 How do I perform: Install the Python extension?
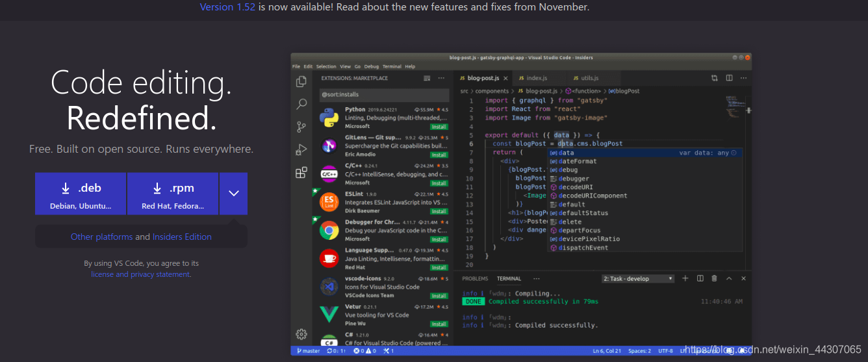click(x=439, y=127)
